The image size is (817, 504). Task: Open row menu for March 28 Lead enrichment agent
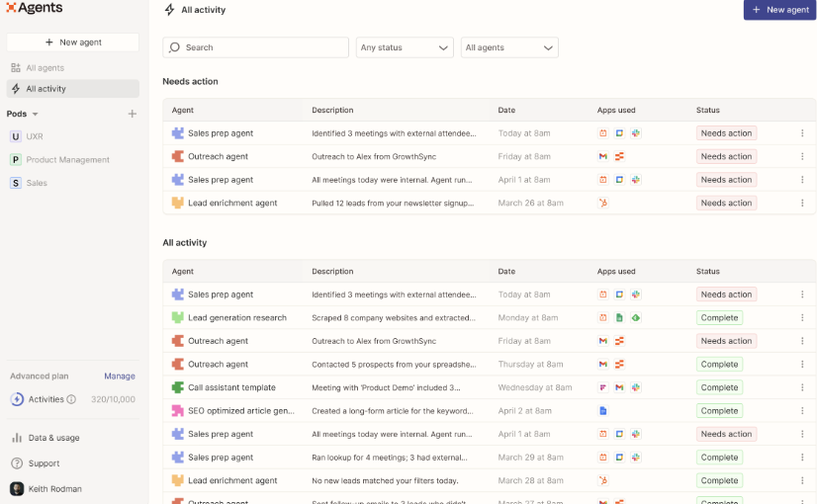click(x=802, y=480)
